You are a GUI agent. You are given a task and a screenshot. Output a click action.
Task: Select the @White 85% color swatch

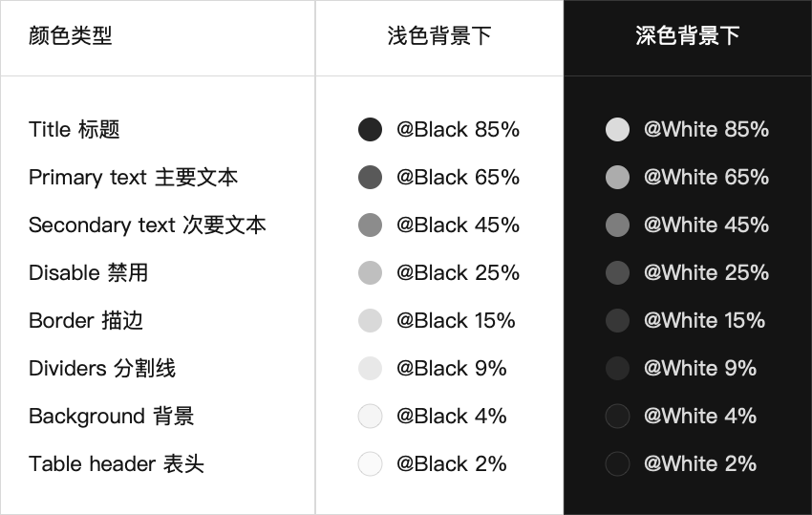click(x=618, y=129)
